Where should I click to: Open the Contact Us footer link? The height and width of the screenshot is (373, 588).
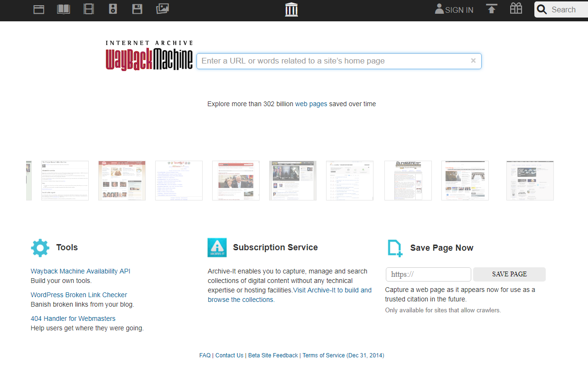point(229,355)
